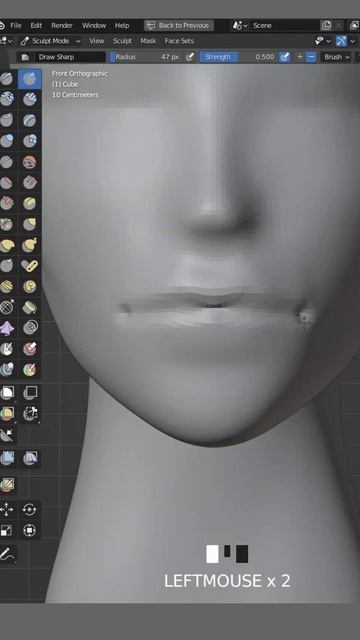Set brush direction to Subtract (minus)
This screenshot has width=360, height=640.
point(311,57)
